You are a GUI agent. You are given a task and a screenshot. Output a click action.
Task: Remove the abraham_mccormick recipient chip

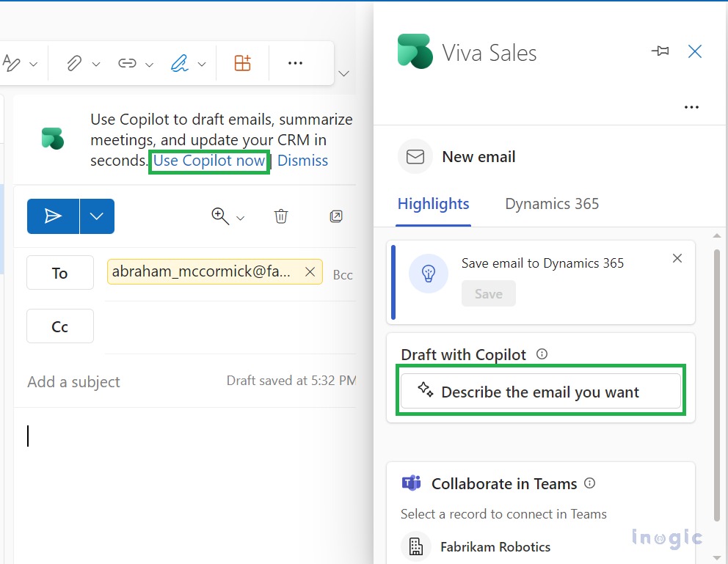pyautogui.click(x=310, y=271)
